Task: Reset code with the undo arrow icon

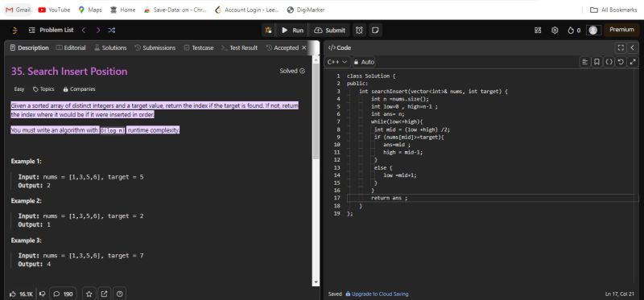Action: click(621, 62)
